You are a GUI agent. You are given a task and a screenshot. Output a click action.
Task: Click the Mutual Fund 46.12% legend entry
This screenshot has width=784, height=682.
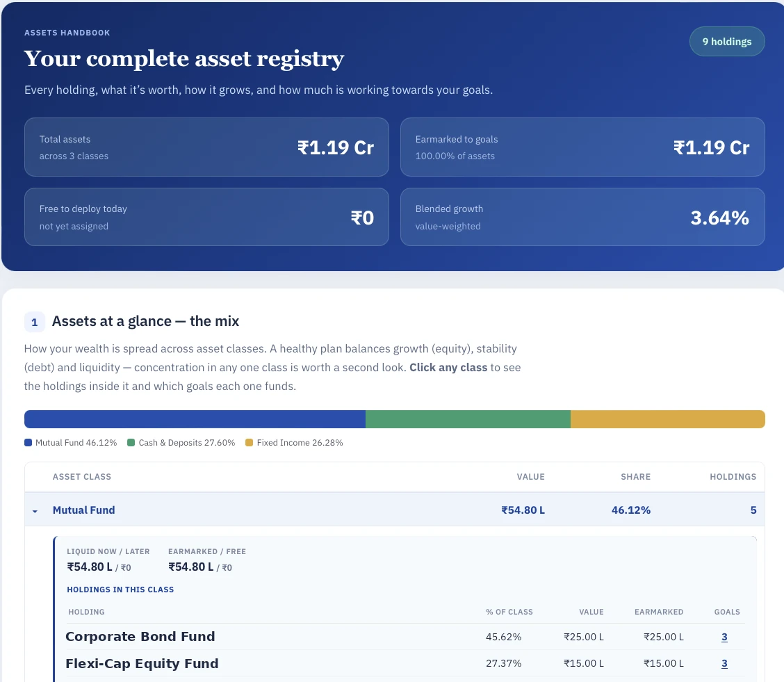[70, 442]
